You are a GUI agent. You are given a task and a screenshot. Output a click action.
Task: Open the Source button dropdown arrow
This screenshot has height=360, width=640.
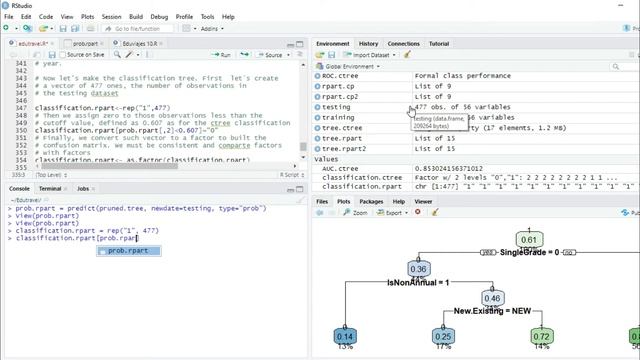pos(288,55)
